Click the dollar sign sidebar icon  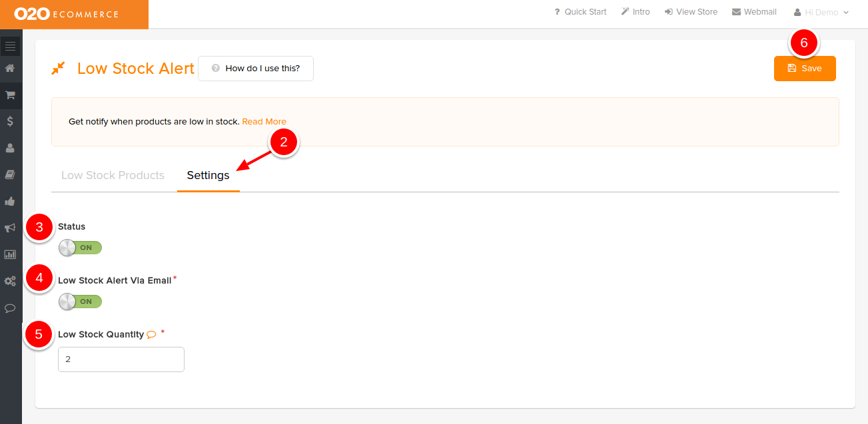tap(10, 121)
